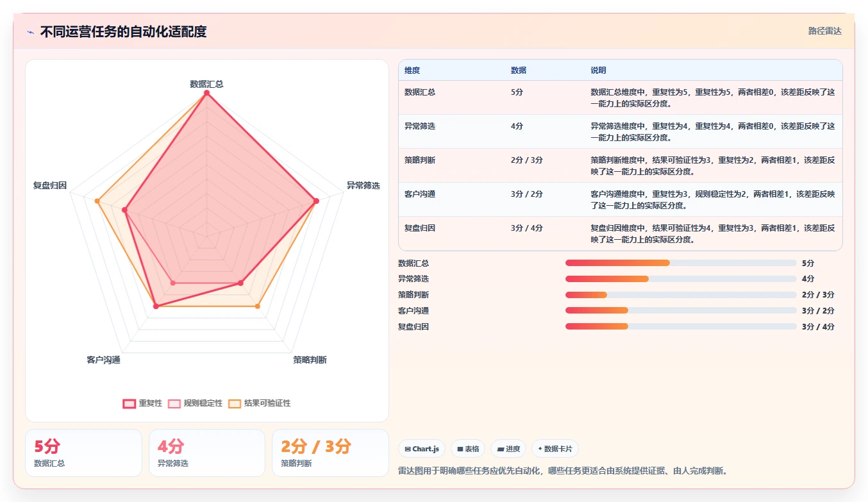Click the radar data point at 数据汇总 vertex

206,93
